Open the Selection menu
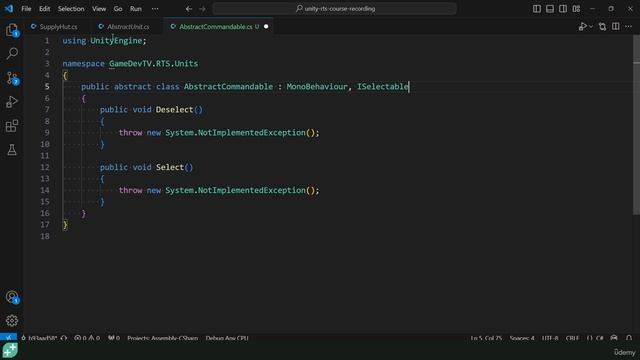Screen dimensions: 640x360 pos(71,9)
